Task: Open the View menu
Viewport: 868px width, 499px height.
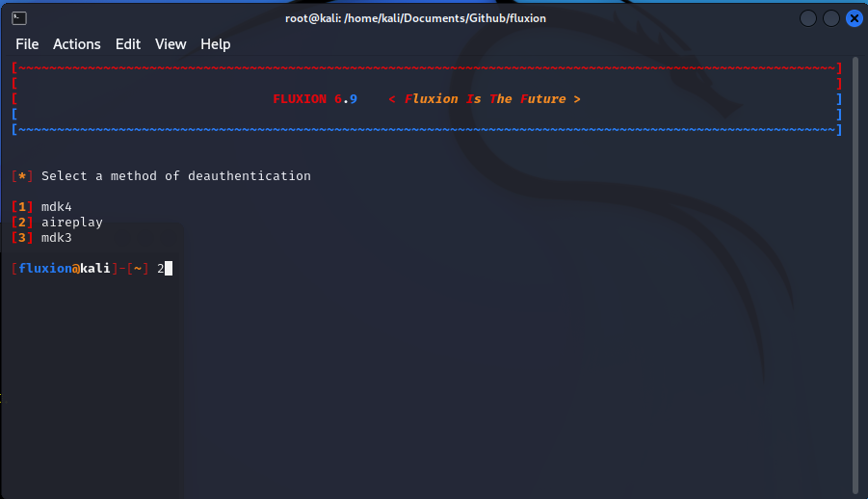Action: click(171, 44)
